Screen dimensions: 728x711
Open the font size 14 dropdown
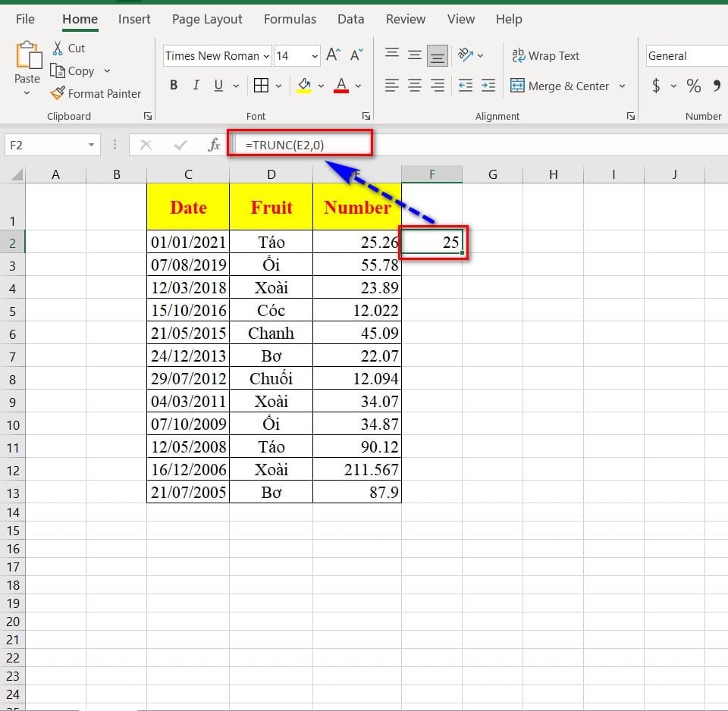click(315, 56)
